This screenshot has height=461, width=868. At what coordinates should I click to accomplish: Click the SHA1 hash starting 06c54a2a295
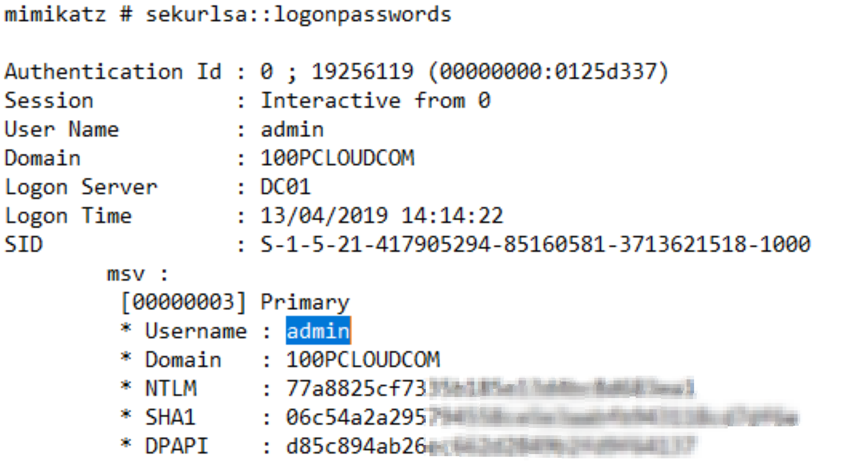point(356,417)
